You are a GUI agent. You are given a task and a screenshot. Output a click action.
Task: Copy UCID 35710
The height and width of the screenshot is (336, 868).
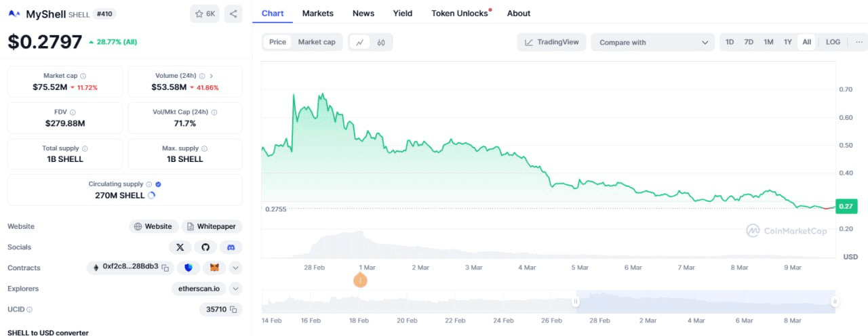(x=233, y=310)
